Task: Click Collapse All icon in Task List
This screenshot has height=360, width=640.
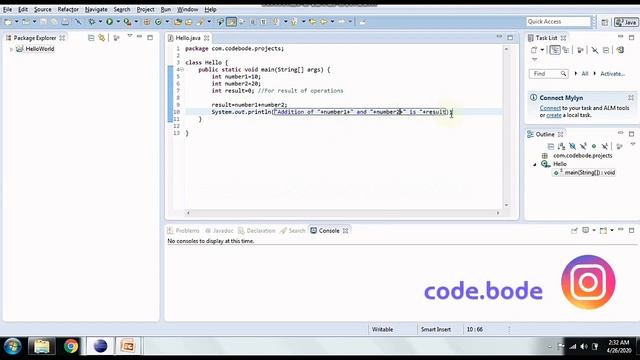Action: point(606,50)
